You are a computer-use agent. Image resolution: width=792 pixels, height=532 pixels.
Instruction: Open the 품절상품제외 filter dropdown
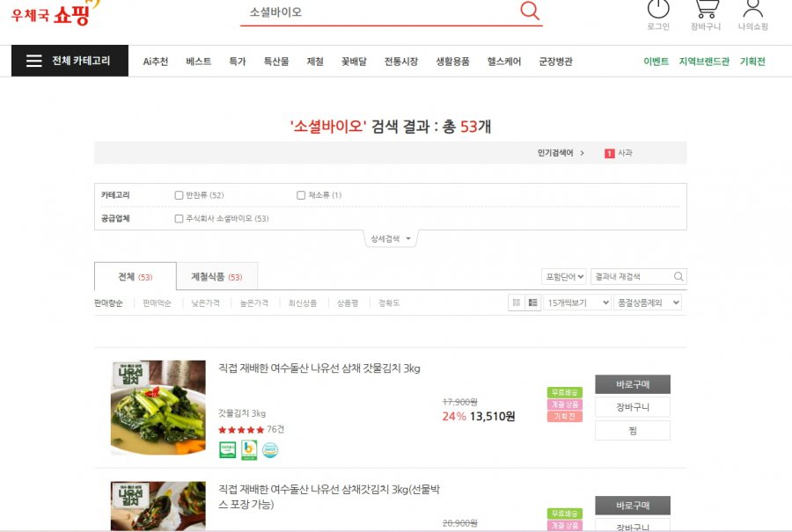pyautogui.click(x=648, y=302)
